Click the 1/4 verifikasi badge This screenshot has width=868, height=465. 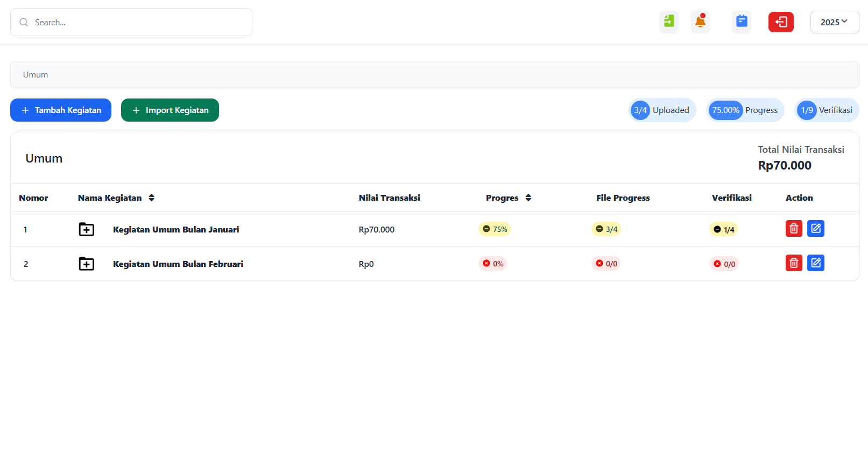click(x=724, y=229)
